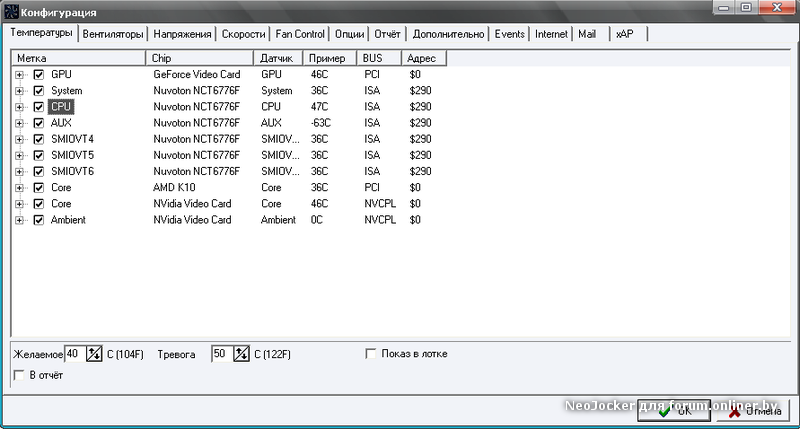Viewport: 800px width, 429px height.
Task: Select the SMIOVT4 label
Action: [72, 139]
